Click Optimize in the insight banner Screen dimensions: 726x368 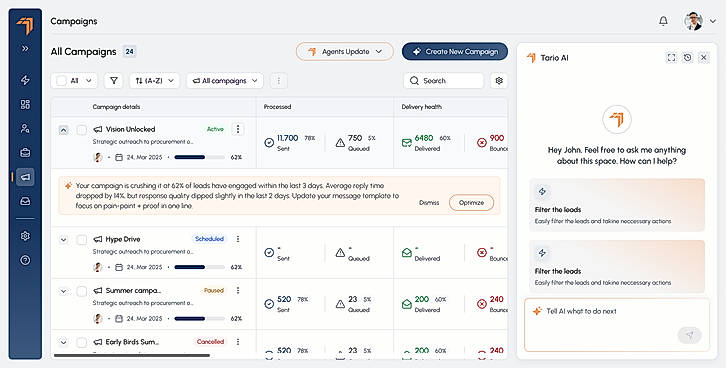(x=471, y=203)
